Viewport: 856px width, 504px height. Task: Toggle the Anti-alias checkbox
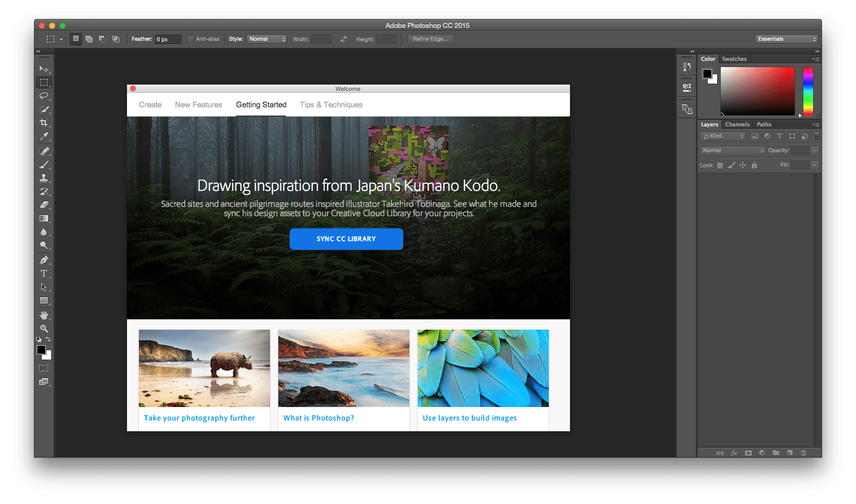pyautogui.click(x=191, y=39)
